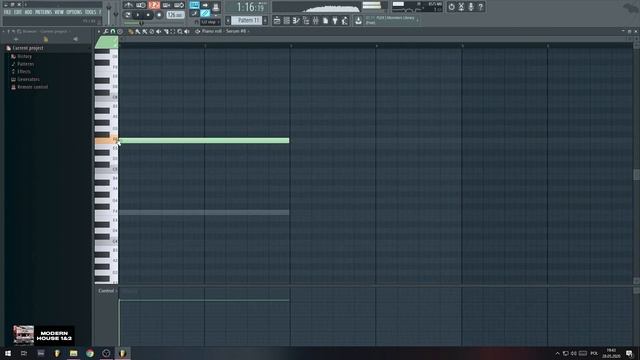Viewport: 640px width, 360px height.
Task: Toggle the metronome button
Action: coord(129,5)
